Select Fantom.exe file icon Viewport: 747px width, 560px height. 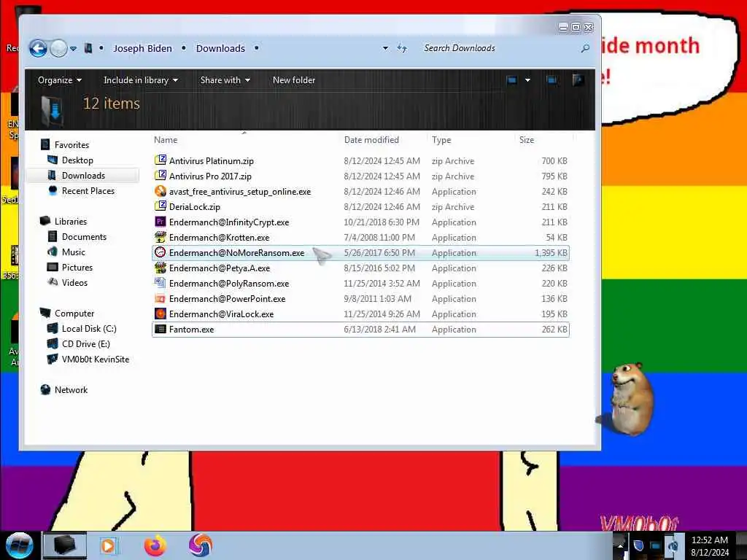click(x=160, y=329)
